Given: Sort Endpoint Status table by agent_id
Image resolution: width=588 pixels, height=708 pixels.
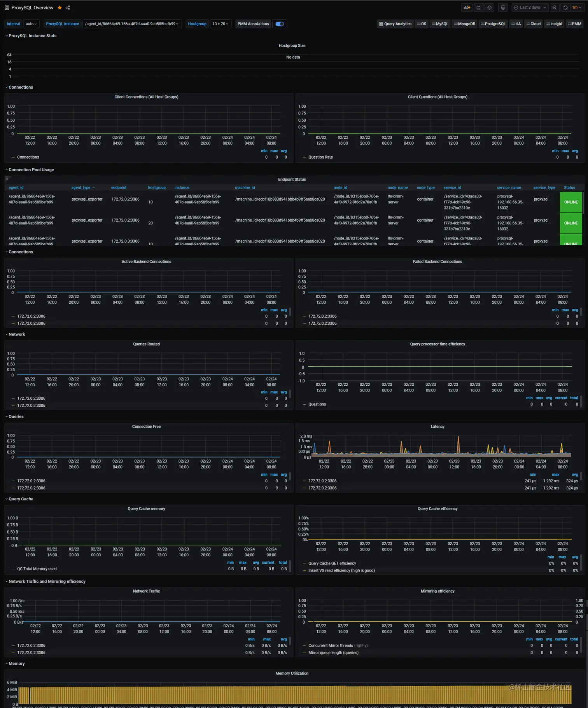Looking at the screenshot, I should [x=16, y=187].
